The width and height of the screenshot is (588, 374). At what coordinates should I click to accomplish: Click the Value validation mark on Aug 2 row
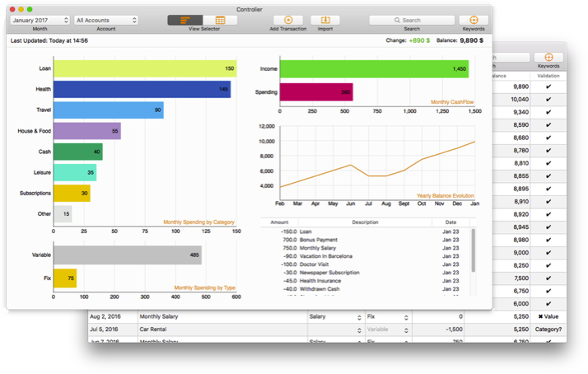[548, 316]
